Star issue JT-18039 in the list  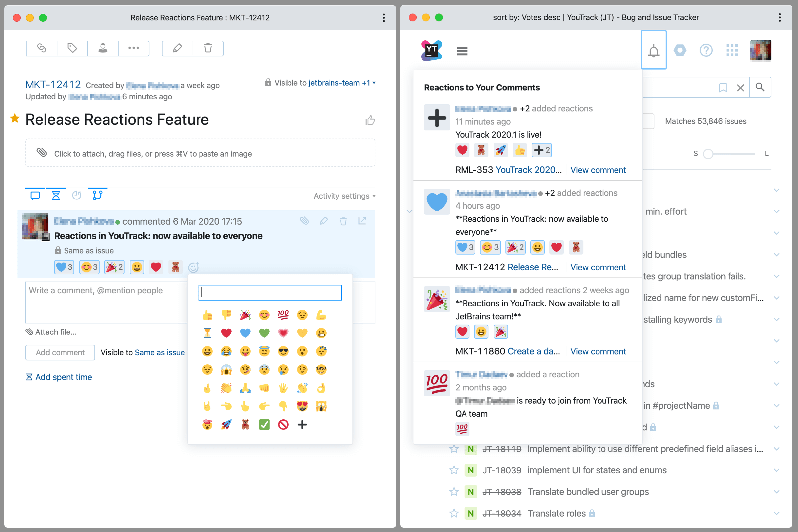[x=454, y=470]
